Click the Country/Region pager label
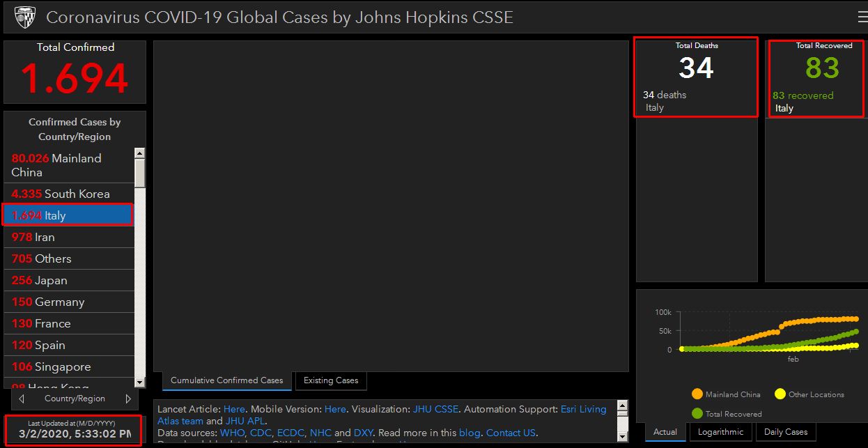Screen dimensions: 868x448 (75, 399)
